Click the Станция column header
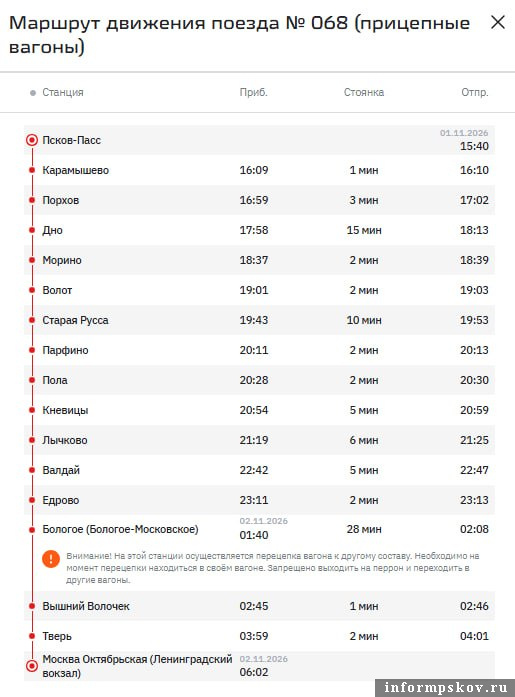The image size is (515, 697). coord(63,92)
